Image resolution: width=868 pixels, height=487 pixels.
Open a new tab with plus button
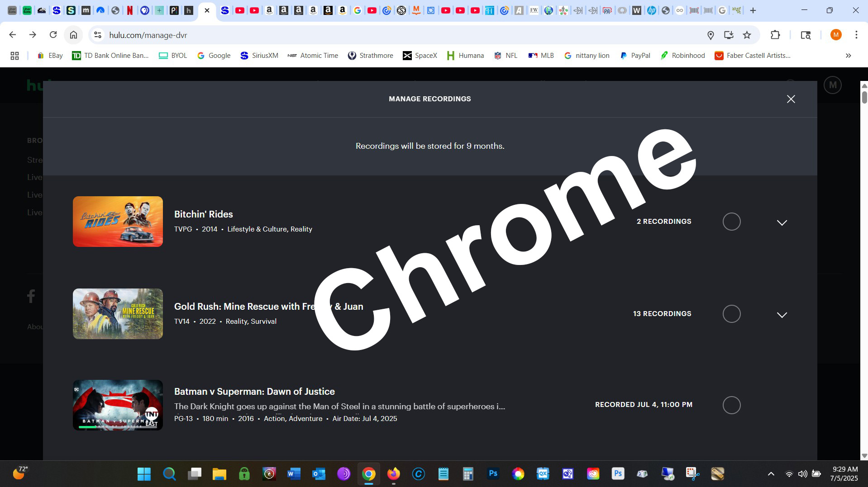tap(753, 10)
